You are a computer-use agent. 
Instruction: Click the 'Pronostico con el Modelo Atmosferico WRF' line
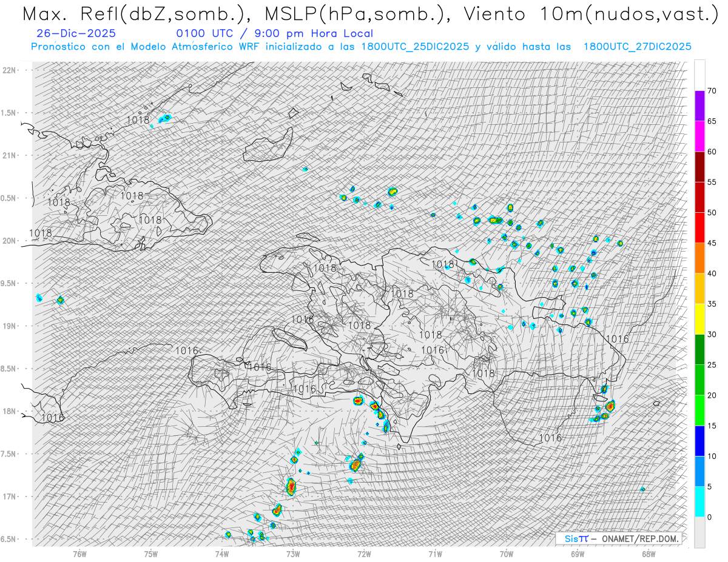coord(361,47)
